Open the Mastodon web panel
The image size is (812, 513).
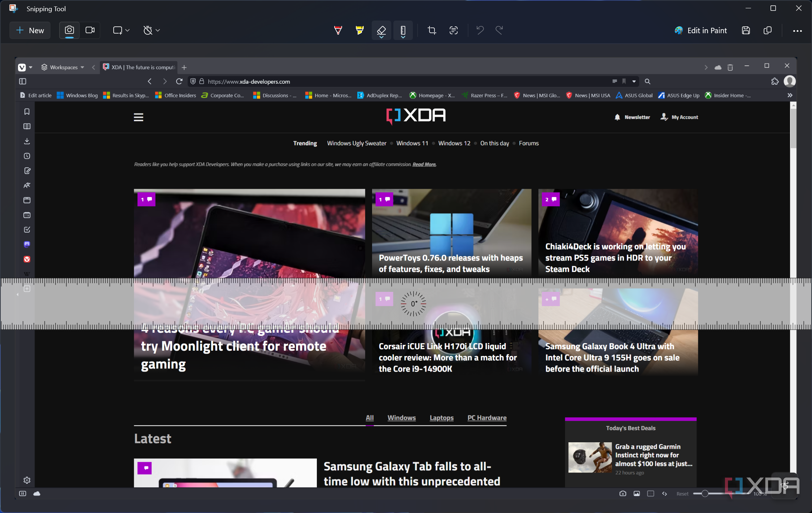click(x=27, y=244)
